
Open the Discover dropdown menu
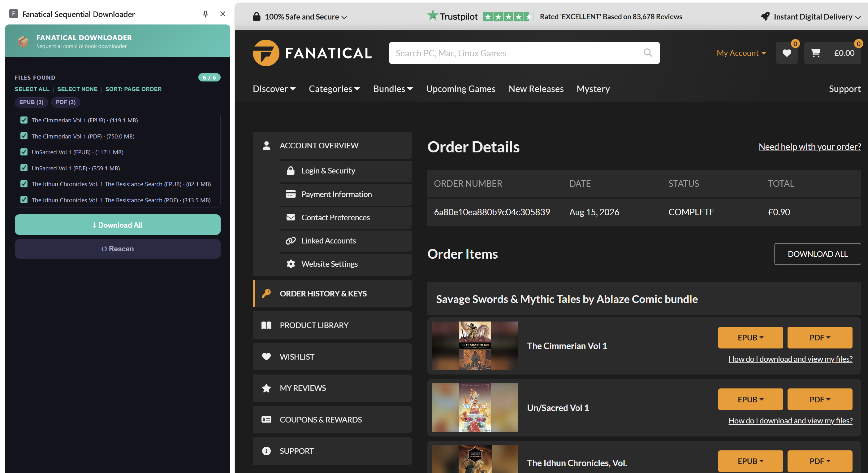pyautogui.click(x=274, y=89)
